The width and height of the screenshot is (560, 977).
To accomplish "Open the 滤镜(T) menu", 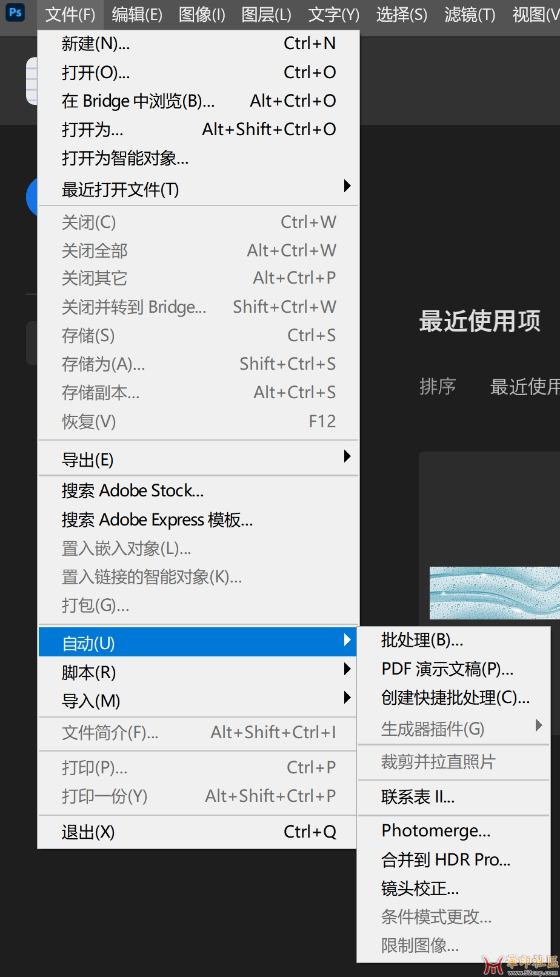I will [x=470, y=15].
